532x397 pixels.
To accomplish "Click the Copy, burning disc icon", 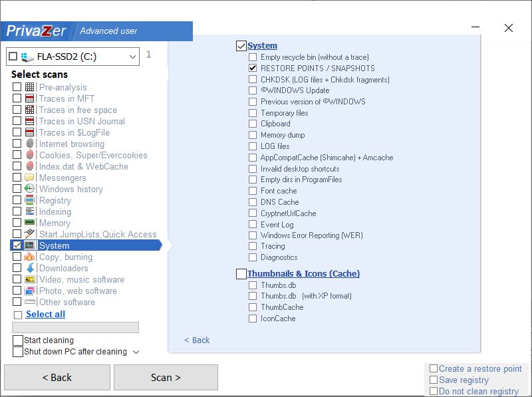I will (x=29, y=257).
